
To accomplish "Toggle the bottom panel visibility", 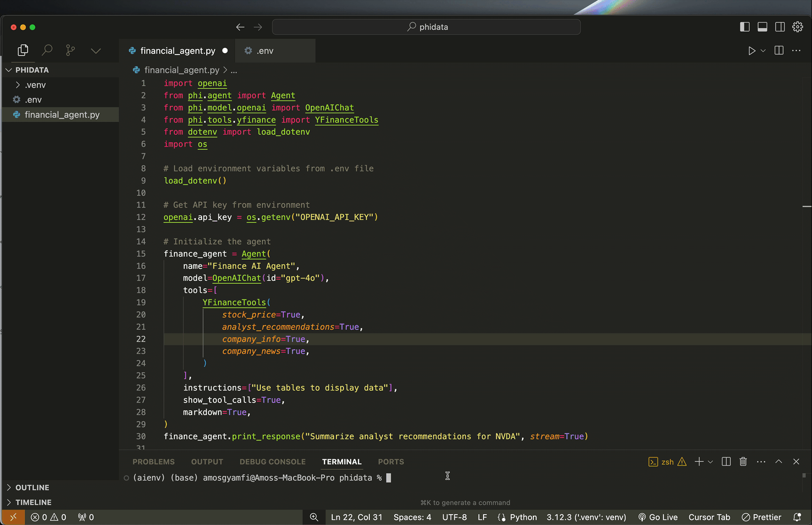I will coord(762,27).
